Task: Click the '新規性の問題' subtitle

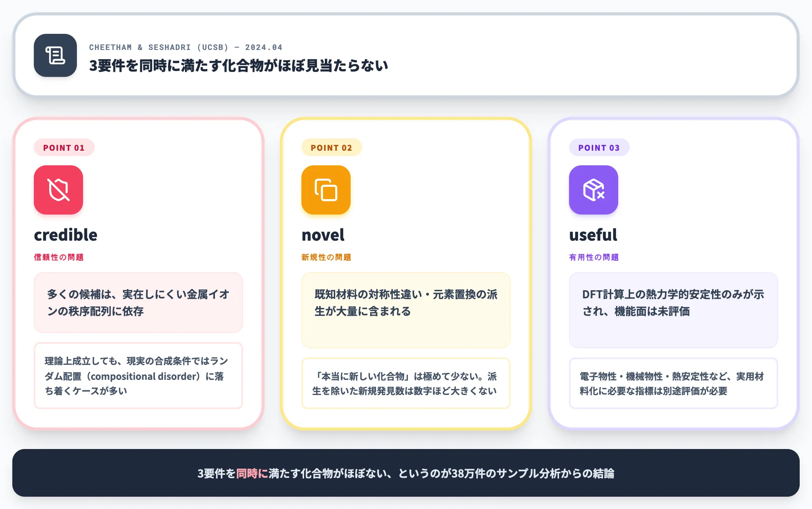Action: pyautogui.click(x=326, y=257)
